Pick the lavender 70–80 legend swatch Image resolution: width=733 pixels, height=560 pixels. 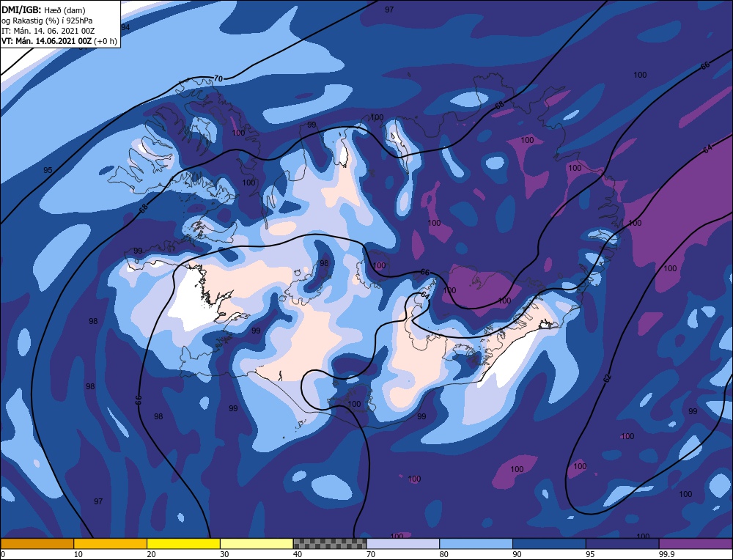pos(403,543)
